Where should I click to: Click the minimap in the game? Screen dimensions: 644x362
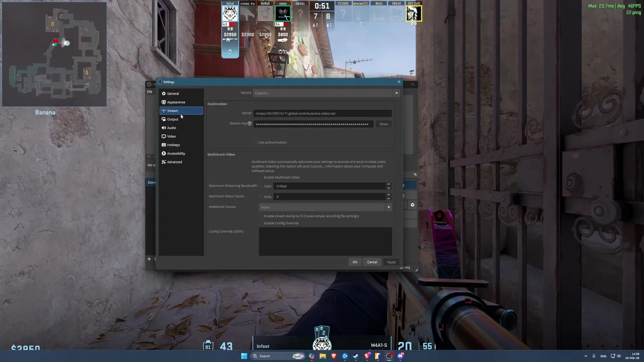(x=54, y=54)
